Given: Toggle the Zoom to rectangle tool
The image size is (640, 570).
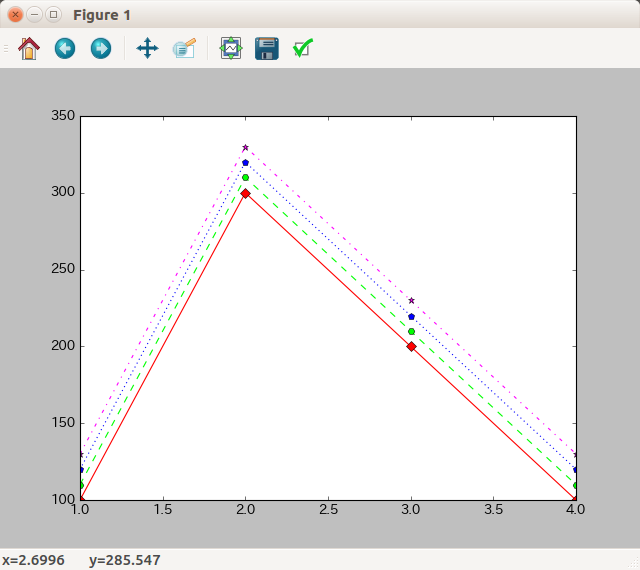Looking at the screenshot, I should pyautogui.click(x=184, y=48).
